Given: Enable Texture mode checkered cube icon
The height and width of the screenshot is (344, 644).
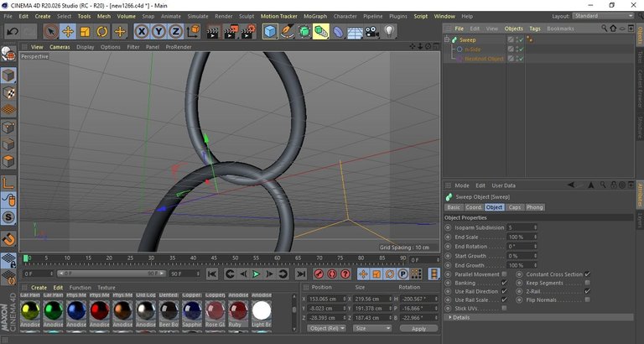Looking at the screenshot, I should tap(8, 93).
